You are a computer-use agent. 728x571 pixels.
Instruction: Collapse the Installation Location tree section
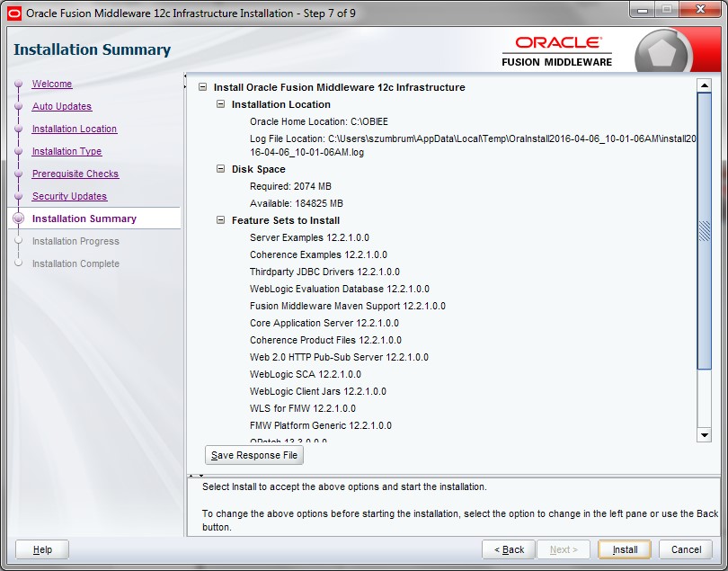point(221,104)
